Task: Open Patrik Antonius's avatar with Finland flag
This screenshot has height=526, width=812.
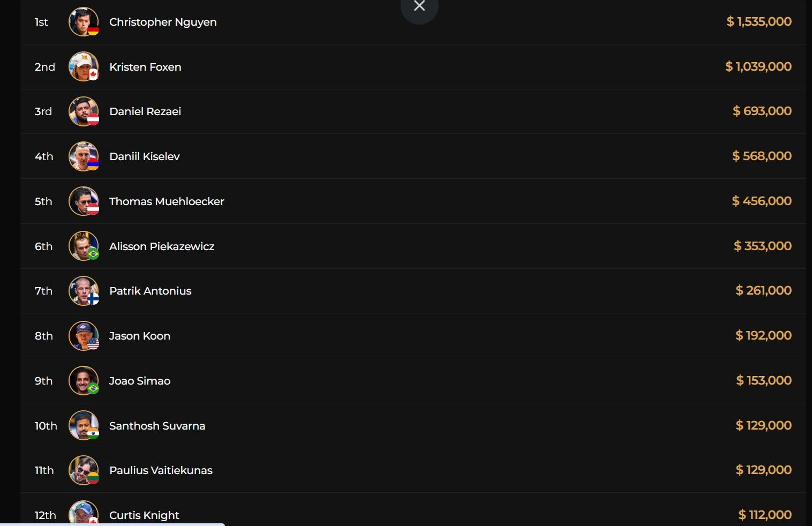Action: coord(84,291)
